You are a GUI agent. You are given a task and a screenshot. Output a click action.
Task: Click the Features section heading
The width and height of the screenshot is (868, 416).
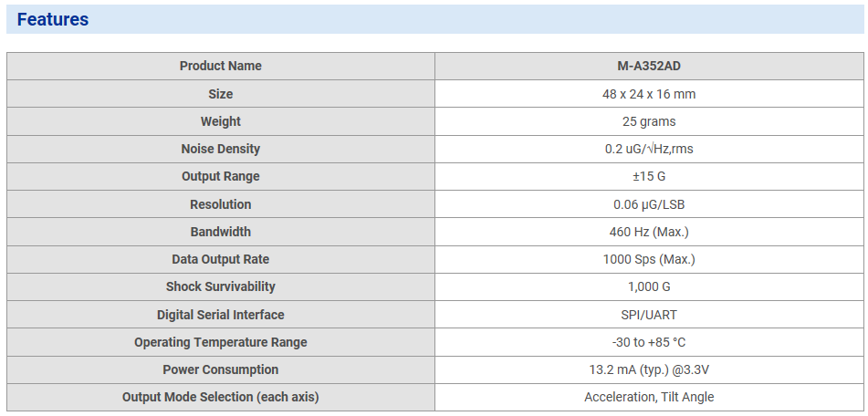[53, 19]
